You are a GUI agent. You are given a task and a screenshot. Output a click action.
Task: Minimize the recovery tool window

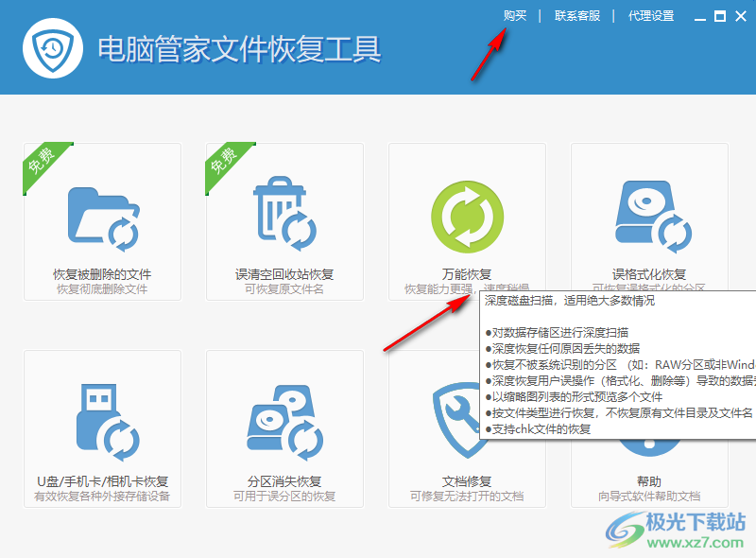coord(700,17)
